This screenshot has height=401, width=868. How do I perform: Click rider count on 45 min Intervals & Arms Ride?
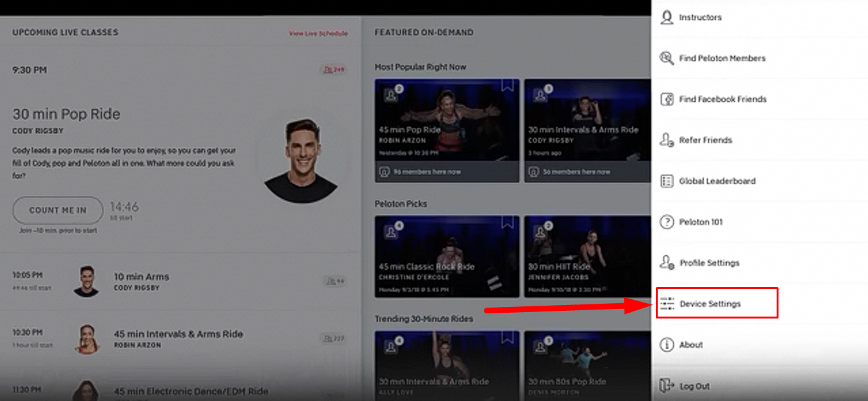pos(335,338)
